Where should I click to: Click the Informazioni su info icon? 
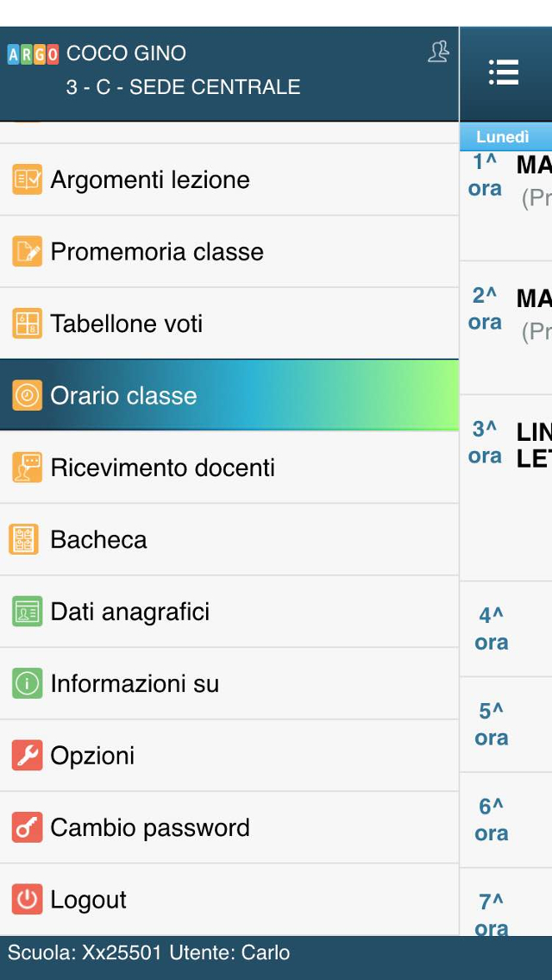point(27,683)
